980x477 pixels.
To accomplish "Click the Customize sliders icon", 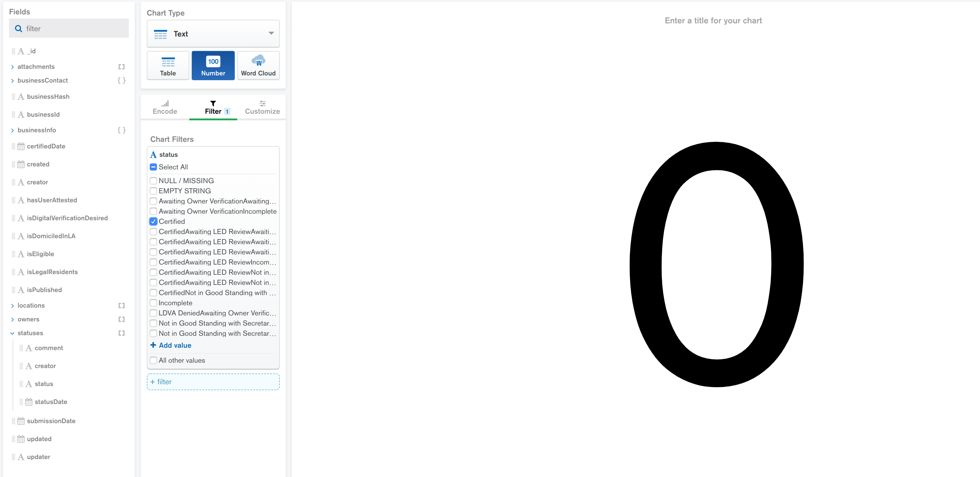I will click(x=262, y=103).
